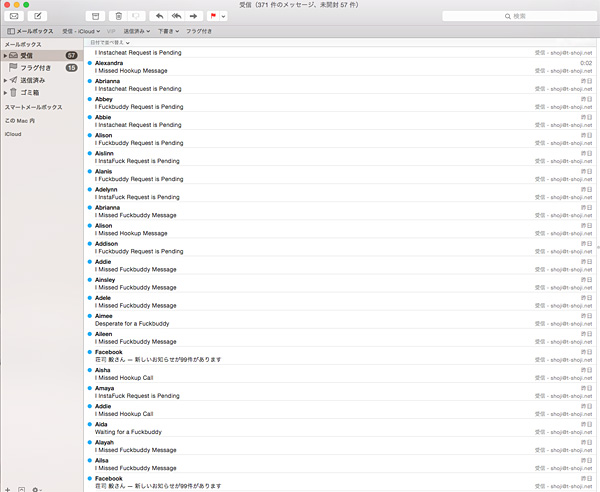
Task: Open the 送信済み favorites bar dropdown
Action: click(137, 31)
